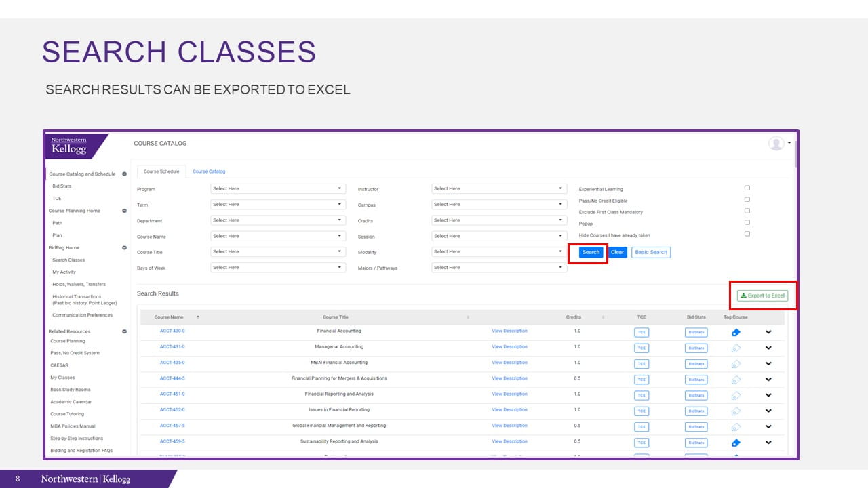Check Pass/No Credit Eligible option
Viewport: 868px width, 488px height.
point(747,199)
